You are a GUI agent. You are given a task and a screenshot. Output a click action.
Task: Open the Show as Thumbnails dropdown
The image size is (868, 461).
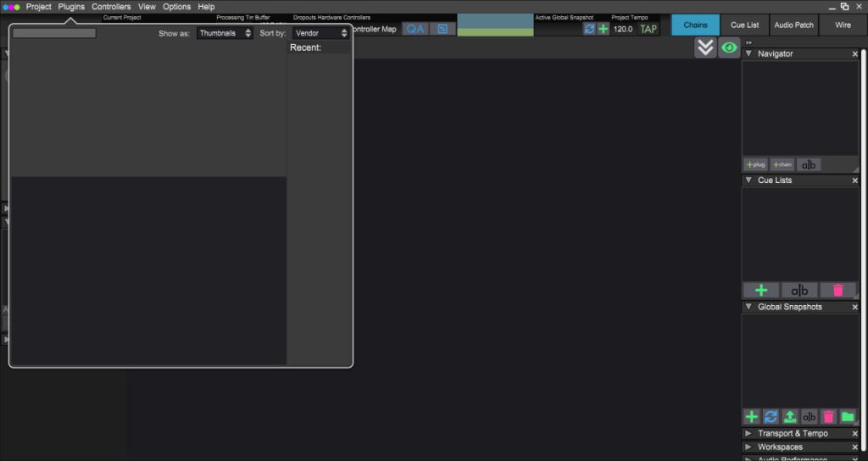225,33
